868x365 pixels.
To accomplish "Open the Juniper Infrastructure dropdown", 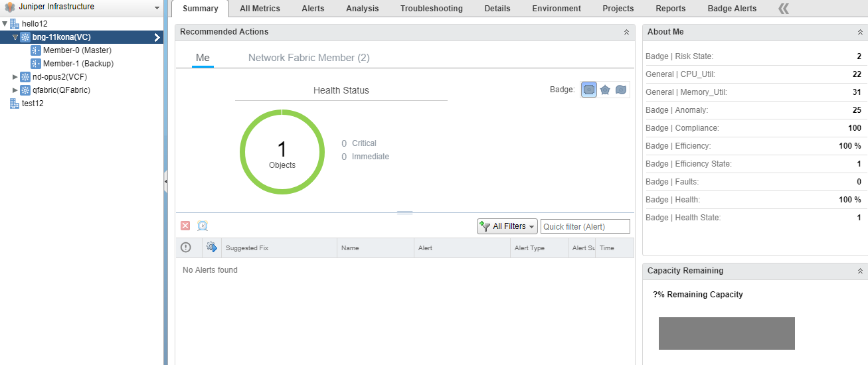I will click(x=157, y=8).
